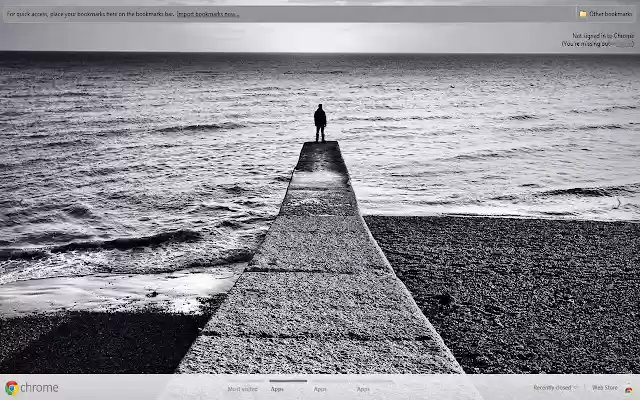Click the 'Import bookmarks now...' link
This screenshot has height=400, width=640.
[x=208, y=14]
